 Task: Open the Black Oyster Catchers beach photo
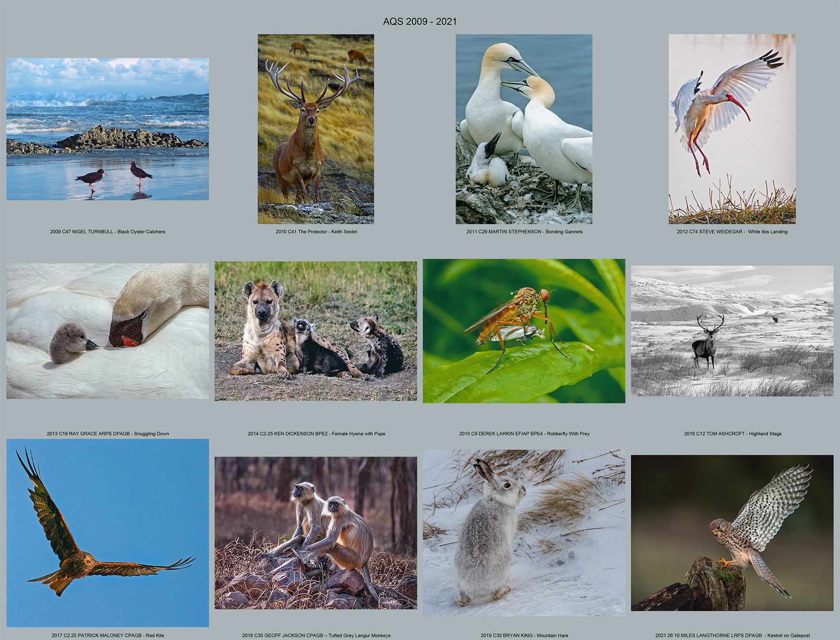click(x=108, y=129)
